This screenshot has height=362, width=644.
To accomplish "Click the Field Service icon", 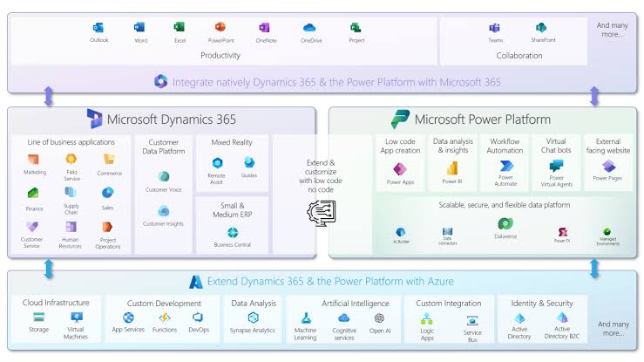I will [71, 159].
